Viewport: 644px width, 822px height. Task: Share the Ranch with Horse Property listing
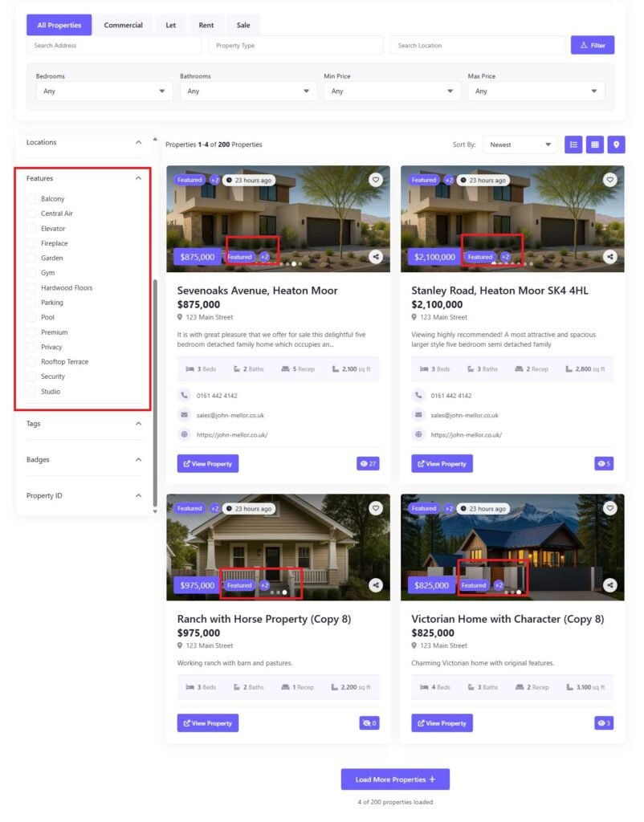376,586
